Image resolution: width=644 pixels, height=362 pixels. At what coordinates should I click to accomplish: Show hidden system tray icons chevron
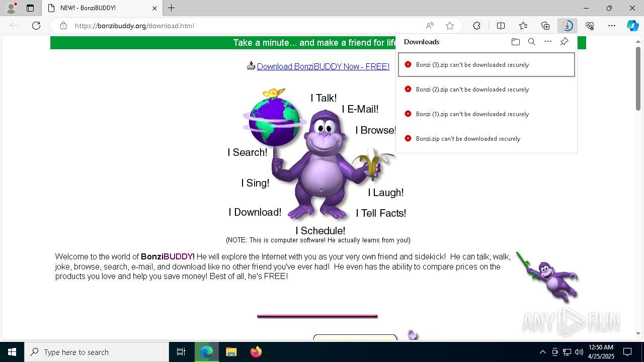point(542,352)
